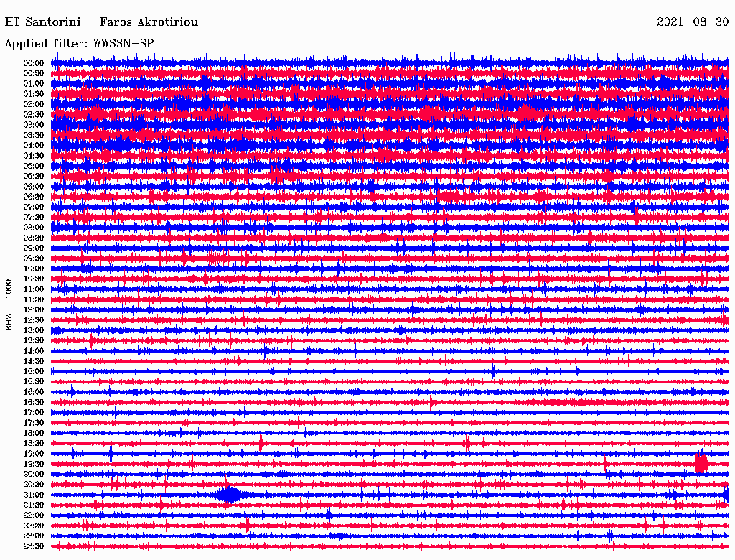Select the 10:00 time label
The image size is (735, 560).
34,269
